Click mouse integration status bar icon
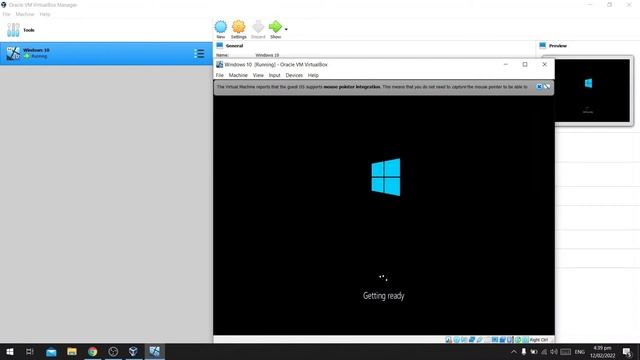 point(518,340)
